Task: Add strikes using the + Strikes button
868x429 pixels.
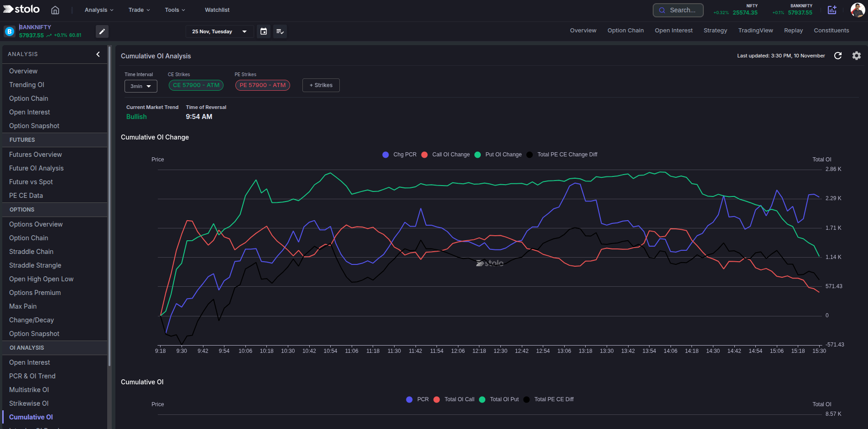Action: pyautogui.click(x=321, y=85)
